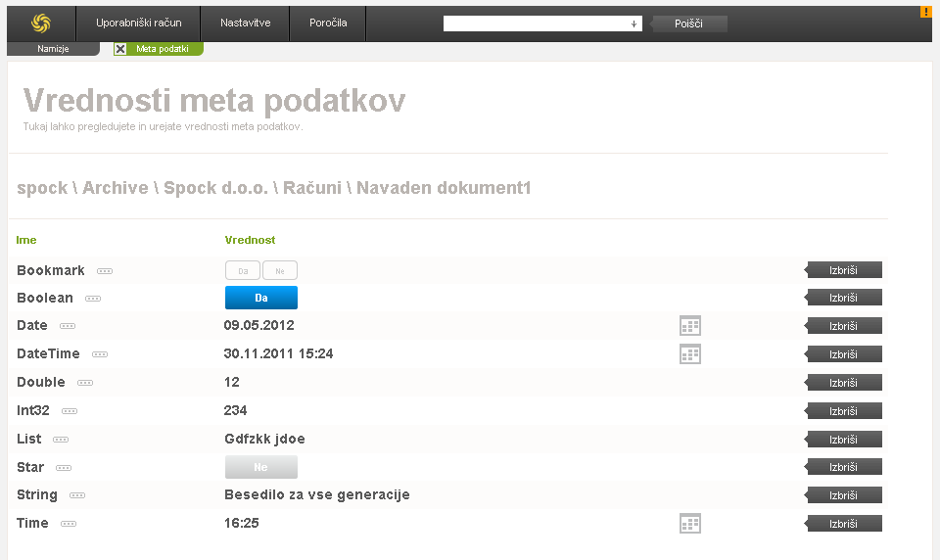Image resolution: width=940 pixels, height=560 pixels.
Task: Set Bookmark value to Da
Action: (x=243, y=271)
